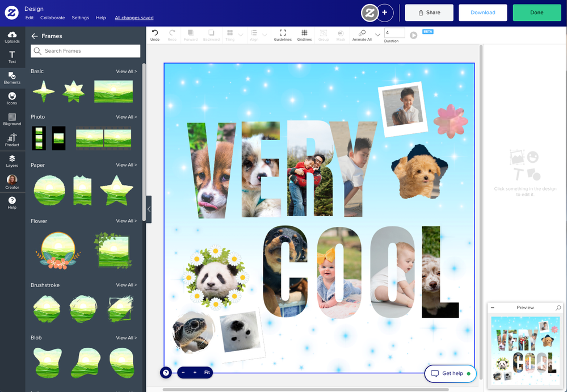567x392 pixels.
Task: Go back from Frames panel
Action: 35,36
